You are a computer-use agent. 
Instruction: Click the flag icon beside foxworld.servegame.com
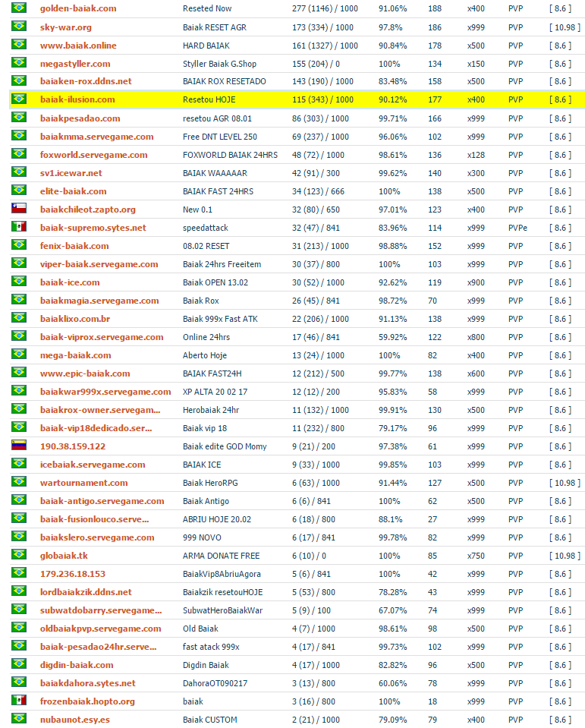tap(19, 154)
